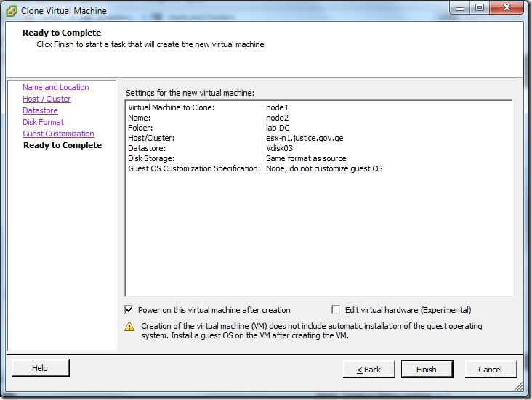Select the node2 name value
Image resolution: width=532 pixels, height=400 pixels.
tap(277, 118)
